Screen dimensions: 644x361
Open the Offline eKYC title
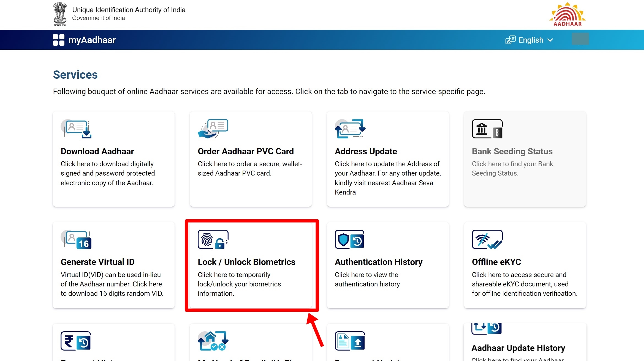tap(496, 262)
